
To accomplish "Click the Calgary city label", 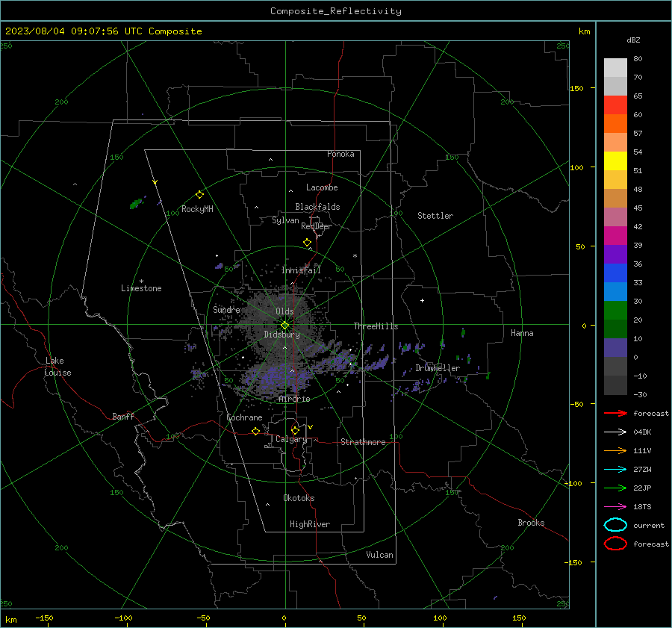I will pyautogui.click(x=291, y=439).
